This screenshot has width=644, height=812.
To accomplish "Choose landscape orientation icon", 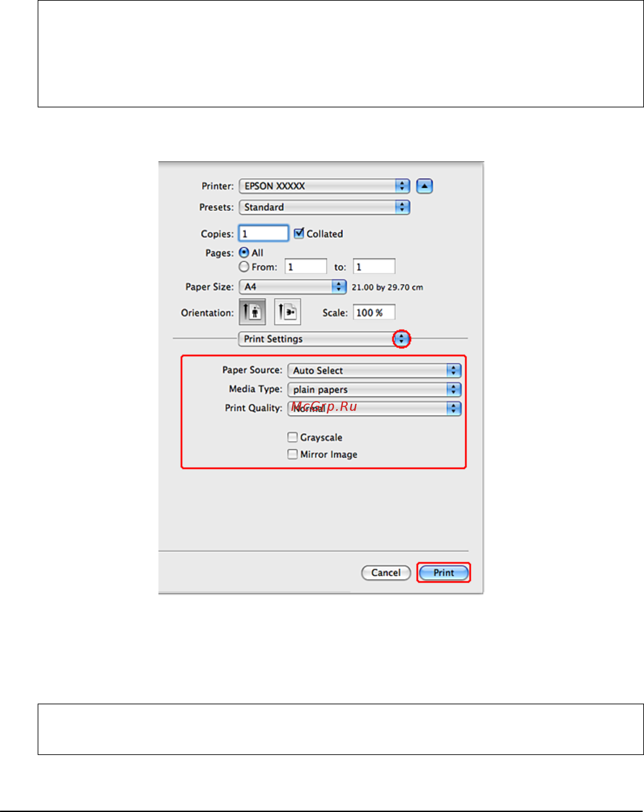I will pos(288,312).
